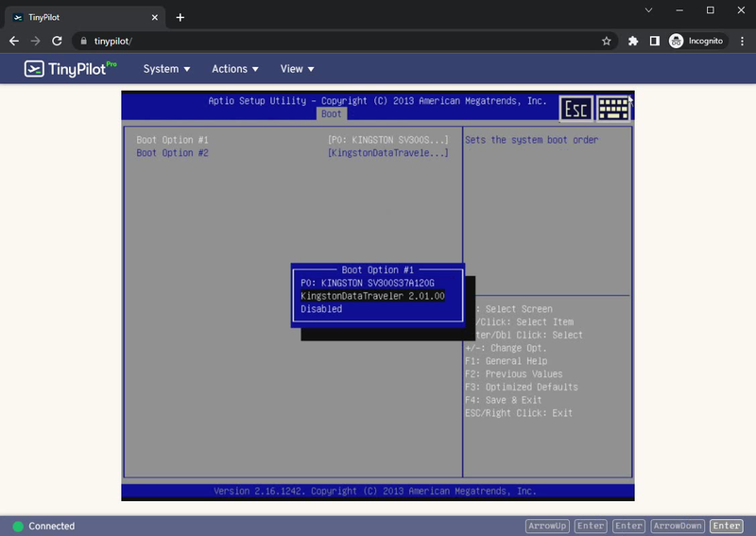
Task: Click the 'ESC/Right Click: Exit' hint
Action: coord(518,413)
